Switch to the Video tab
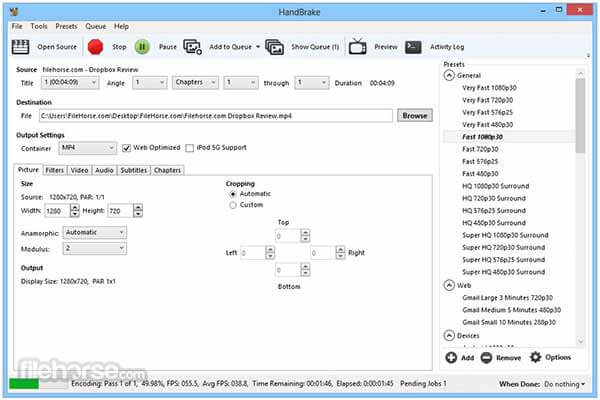Screen dimensions: 600x400 (79, 170)
